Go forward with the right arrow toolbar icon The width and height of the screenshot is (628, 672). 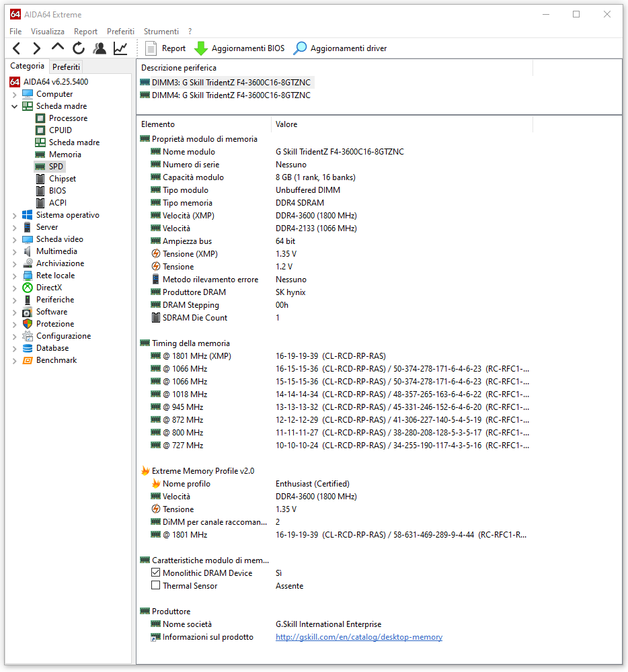click(37, 48)
